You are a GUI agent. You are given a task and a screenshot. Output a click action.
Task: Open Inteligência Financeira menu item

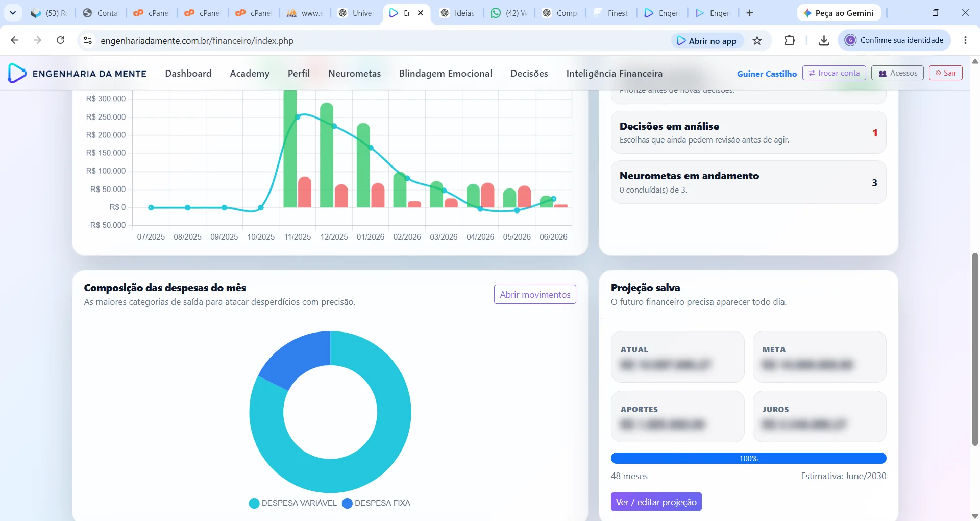[615, 74]
